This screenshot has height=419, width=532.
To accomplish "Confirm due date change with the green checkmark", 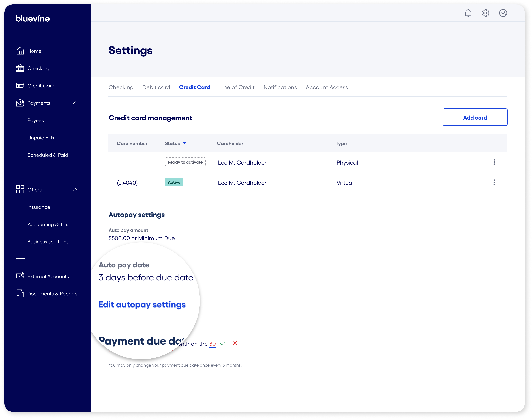I will pos(223,344).
